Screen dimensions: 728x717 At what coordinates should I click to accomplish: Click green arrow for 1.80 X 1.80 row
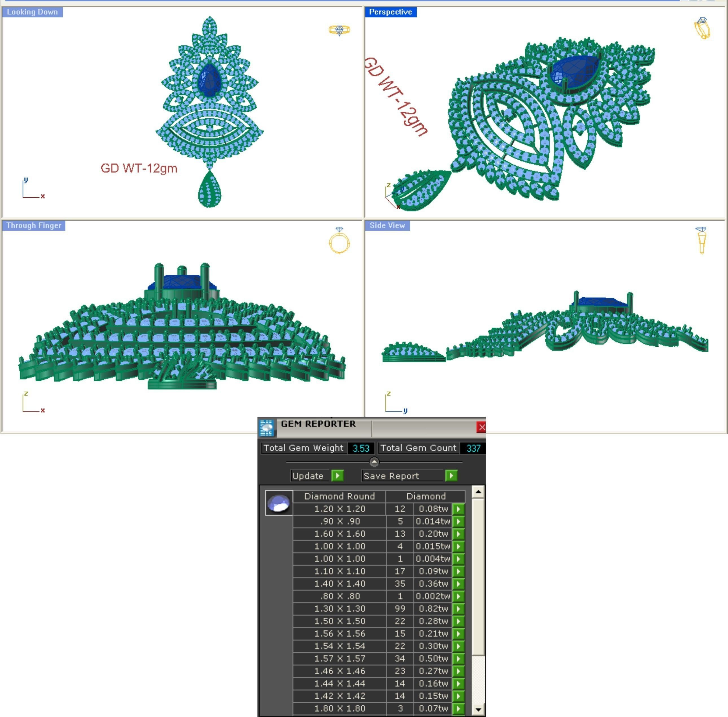(458, 709)
